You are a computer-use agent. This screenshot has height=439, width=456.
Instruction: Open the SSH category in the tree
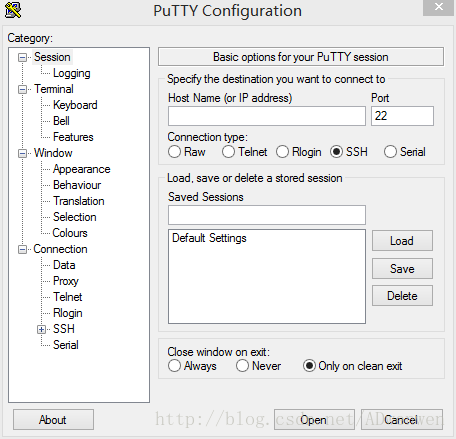point(64,329)
